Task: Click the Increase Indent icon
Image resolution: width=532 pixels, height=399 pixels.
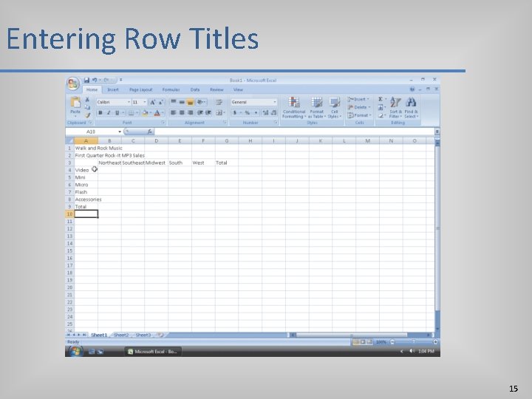Action: tap(208, 112)
